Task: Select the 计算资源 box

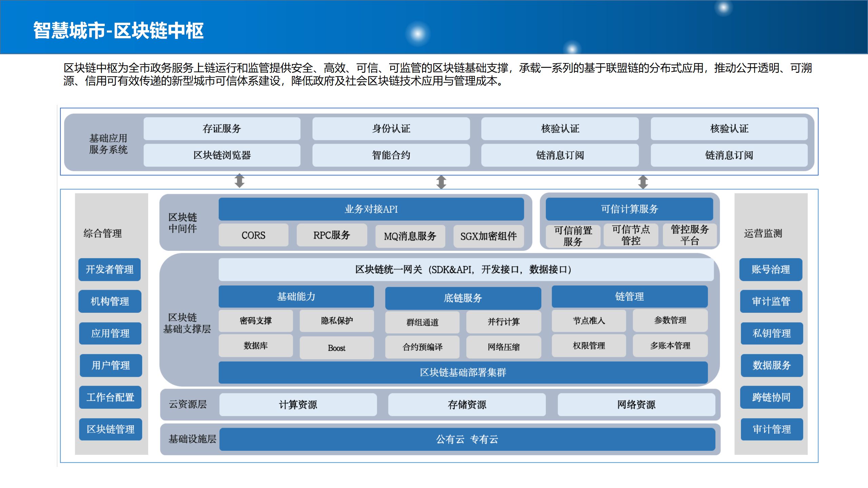Action: coord(298,405)
